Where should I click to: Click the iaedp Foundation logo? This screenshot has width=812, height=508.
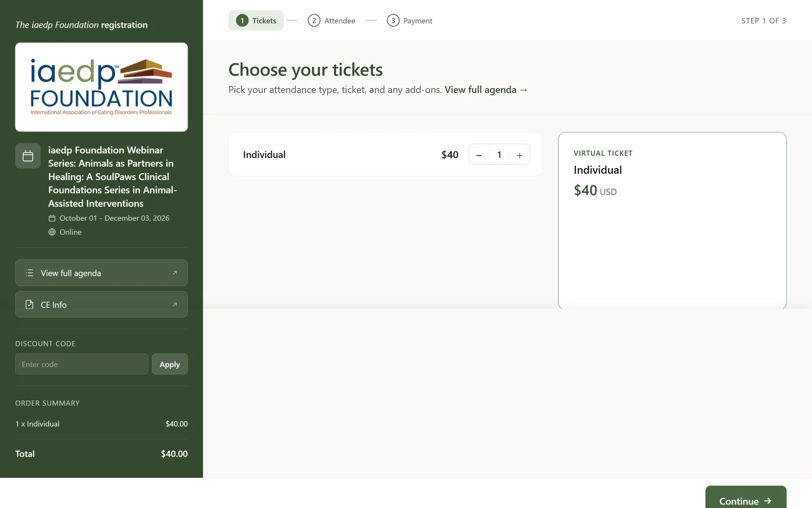coord(101,87)
